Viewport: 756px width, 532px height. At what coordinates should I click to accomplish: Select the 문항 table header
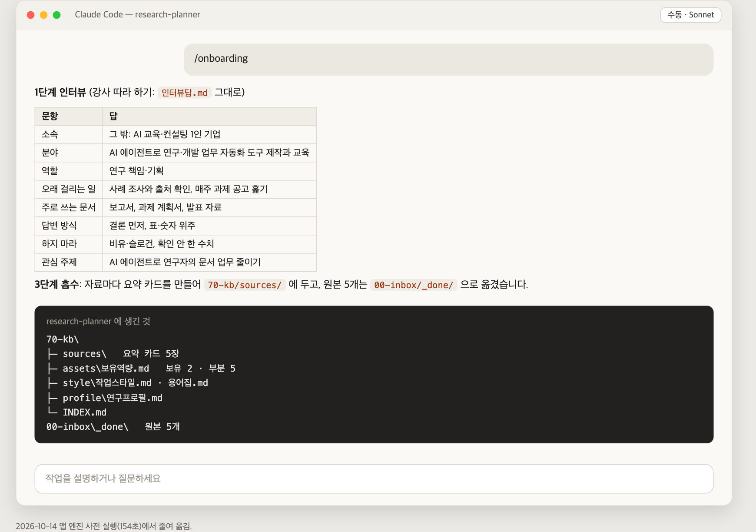pos(69,116)
